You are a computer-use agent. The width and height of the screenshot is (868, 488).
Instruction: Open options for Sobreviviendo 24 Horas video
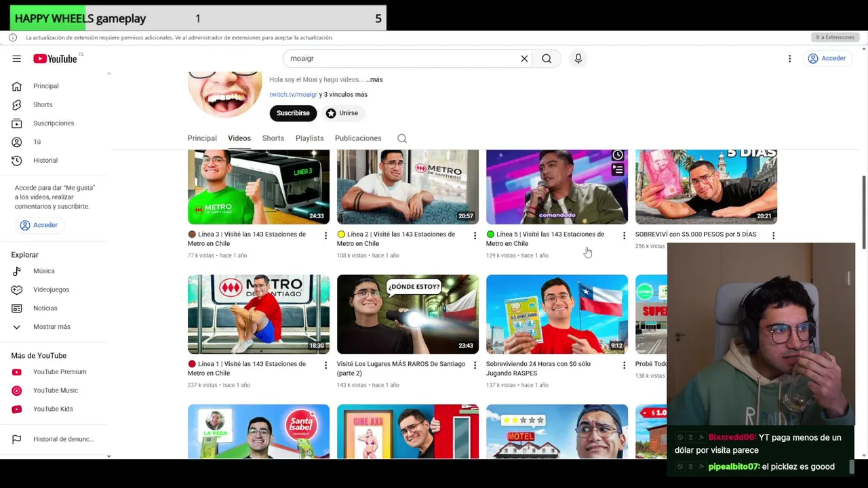(x=624, y=365)
